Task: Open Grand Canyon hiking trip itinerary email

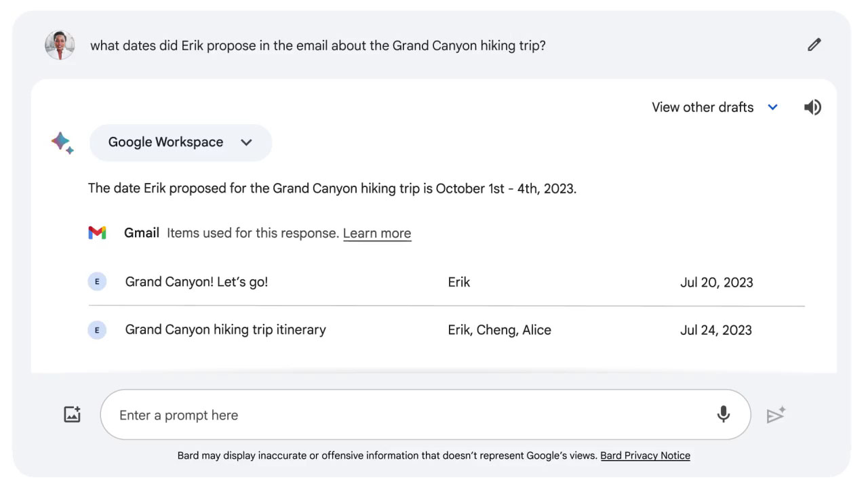Action: coord(446,330)
